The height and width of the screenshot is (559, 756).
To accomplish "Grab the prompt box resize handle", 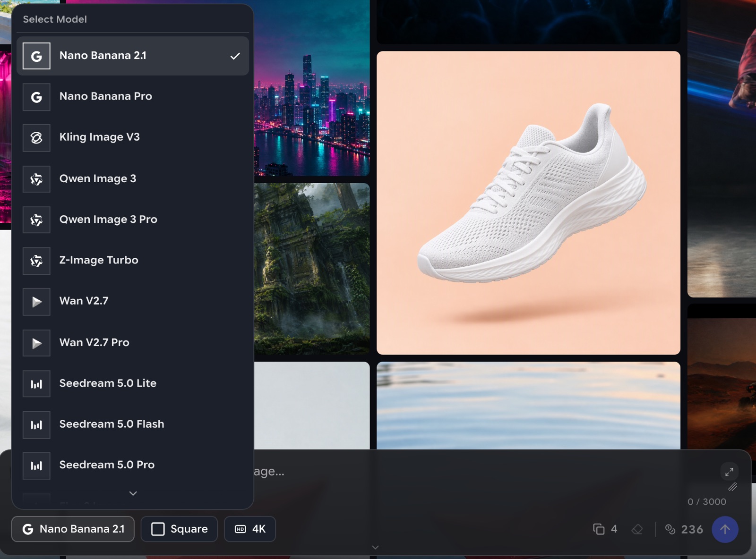I will pyautogui.click(x=733, y=487).
